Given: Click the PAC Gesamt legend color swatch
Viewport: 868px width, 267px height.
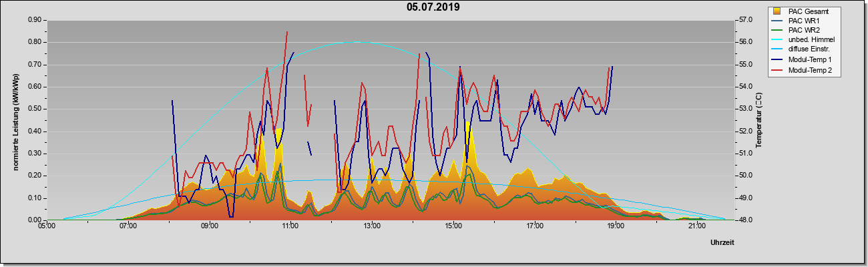Looking at the screenshot, I should click(x=777, y=11).
